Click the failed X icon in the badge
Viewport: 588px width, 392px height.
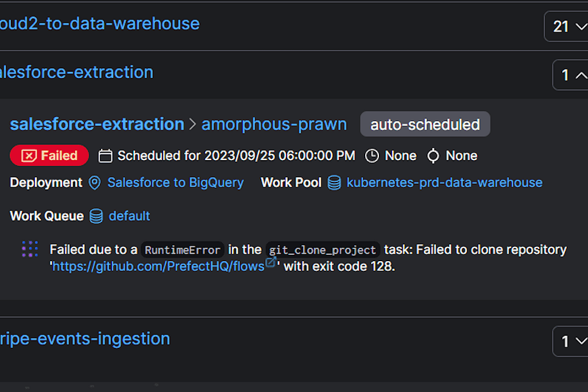(x=29, y=156)
